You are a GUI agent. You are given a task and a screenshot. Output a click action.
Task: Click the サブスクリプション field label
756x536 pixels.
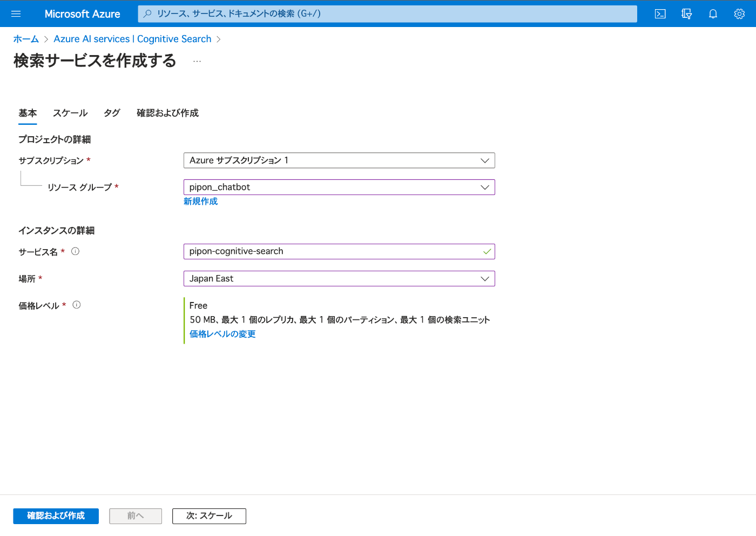(51, 160)
